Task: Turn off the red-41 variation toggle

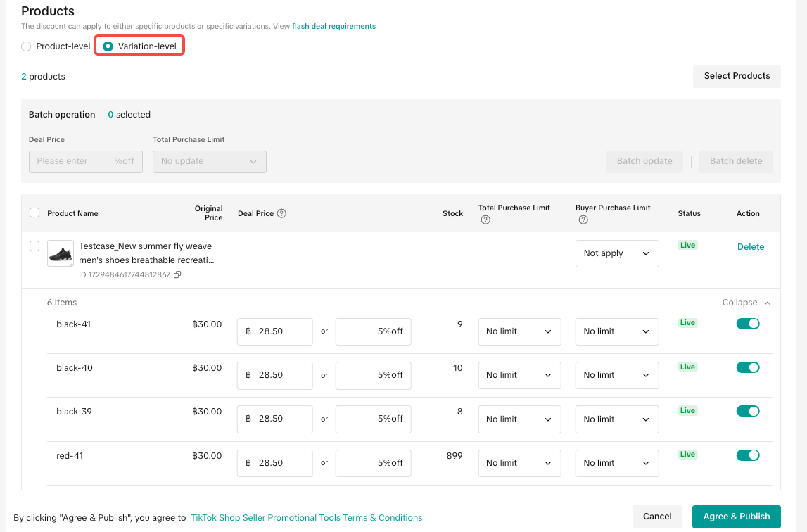Action: (x=748, y=455)
